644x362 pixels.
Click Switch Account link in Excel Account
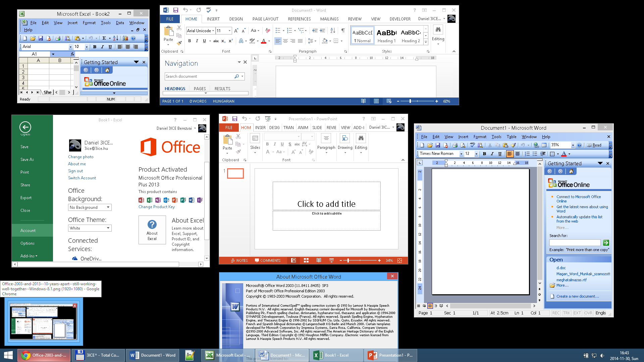click(x=82, y=178)
